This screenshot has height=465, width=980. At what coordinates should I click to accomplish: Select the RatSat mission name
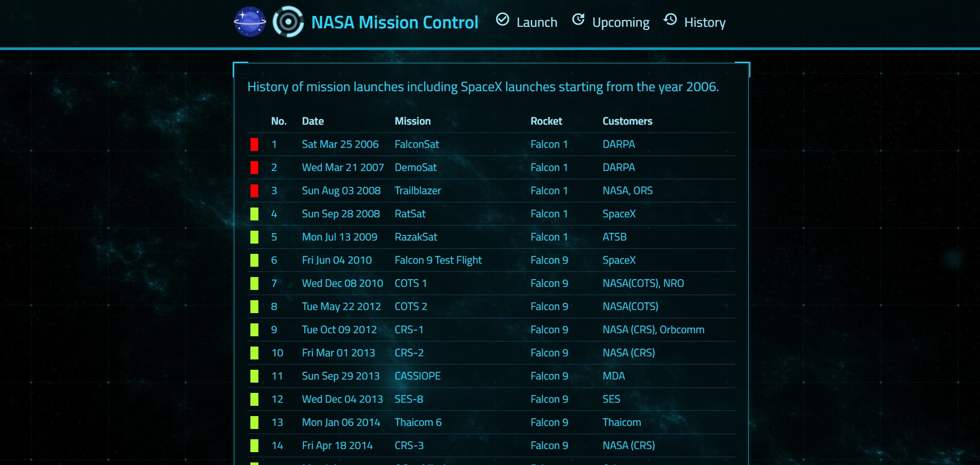[x=410, y=214]
